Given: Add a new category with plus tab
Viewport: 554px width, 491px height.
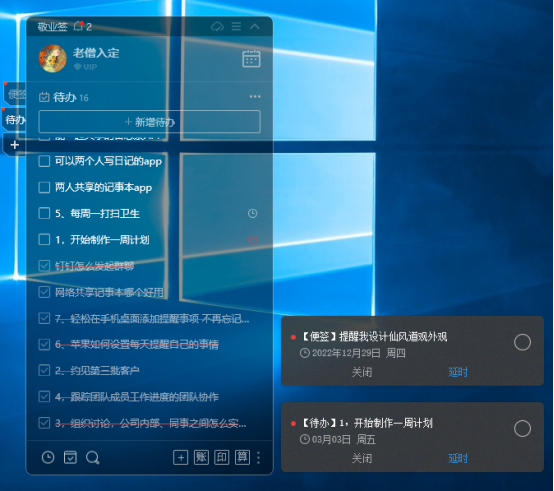Looking at the screenshot, I should click(14, 145).
